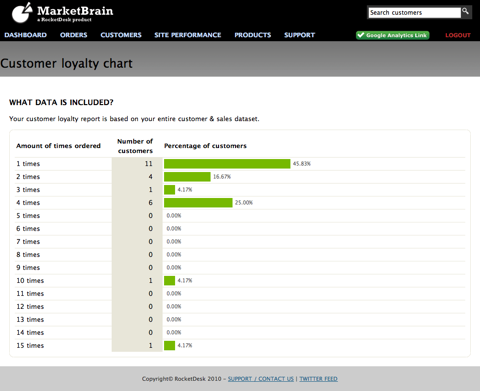Click the 16.67% percentage value

tap(222, 177)
